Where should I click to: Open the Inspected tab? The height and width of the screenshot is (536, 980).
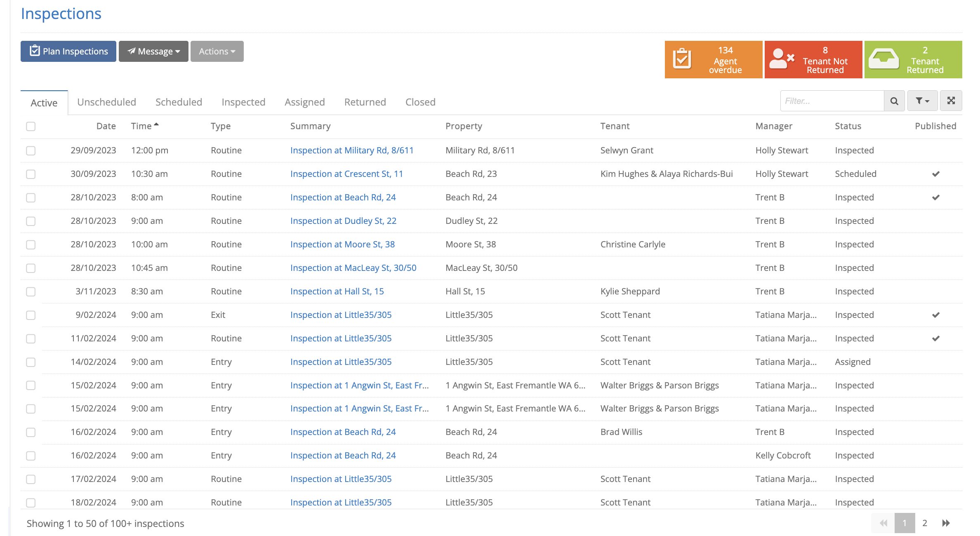coord(243,102)
